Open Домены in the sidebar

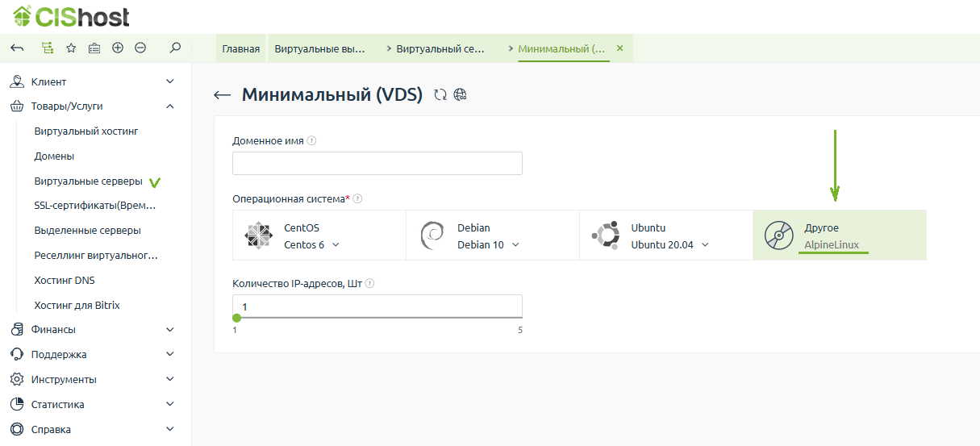[54, 156]
